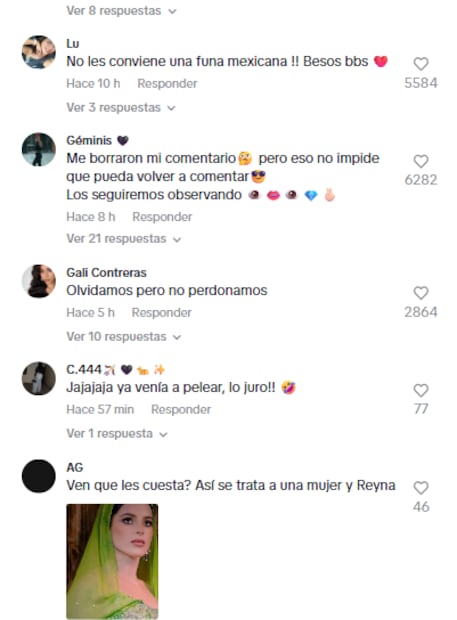Screen dimensions: 457x620
Task: Open C.444 profile avatar
Action: click(x=39, y=378)
